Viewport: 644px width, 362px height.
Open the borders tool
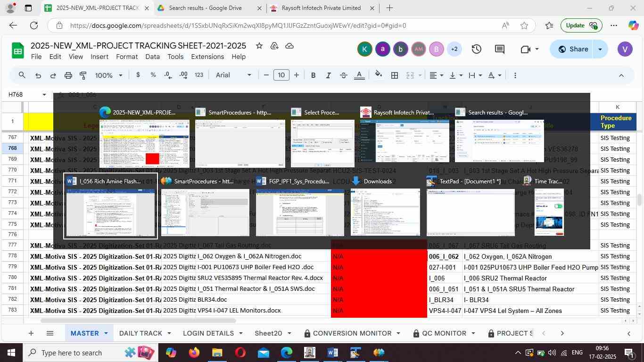(x=395, y=75)
